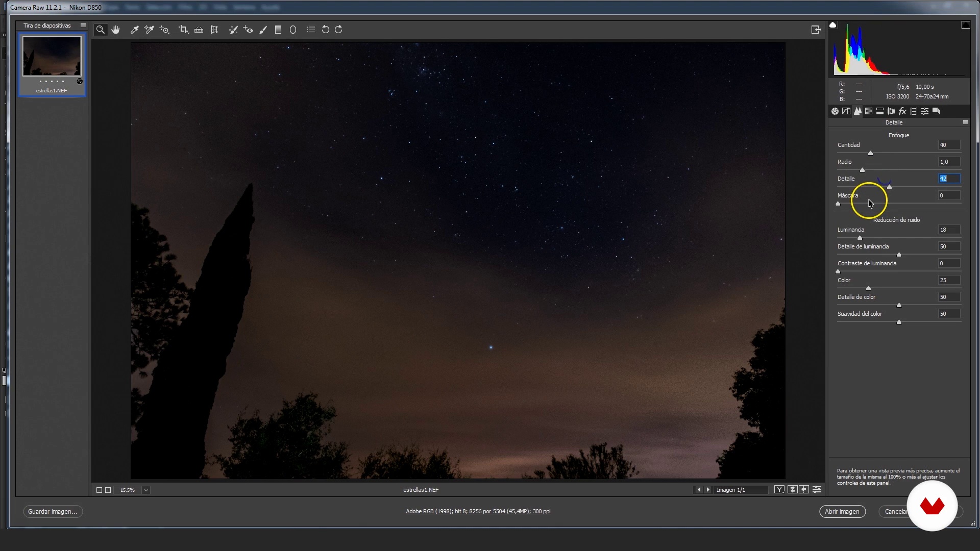Zoom in with the plus button
The height and width of the screenshot is (551, 980).
click(x=108, y=490)
